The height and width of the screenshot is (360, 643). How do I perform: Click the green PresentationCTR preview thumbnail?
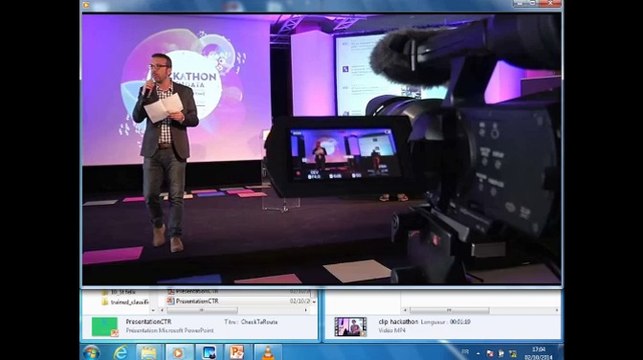(x=105, y=326)
